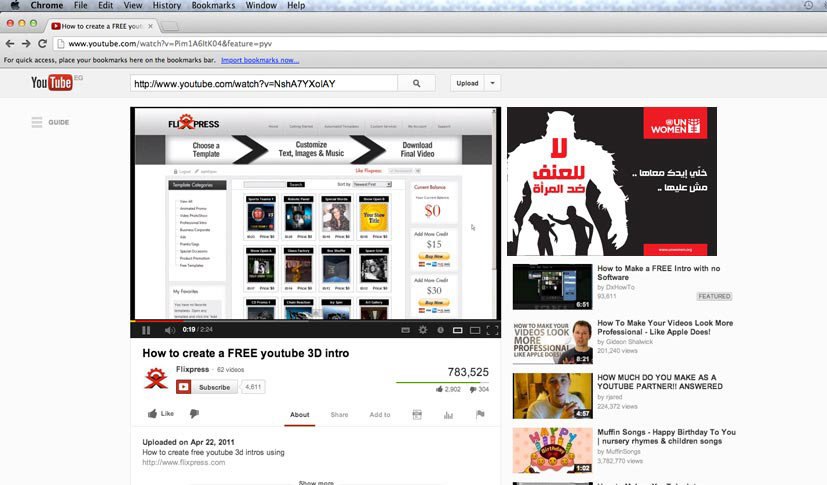Open 'How to Make a FREE Intro' thumbnail
827x485 pixels.
pyautogui.click(x=552, y=287)
